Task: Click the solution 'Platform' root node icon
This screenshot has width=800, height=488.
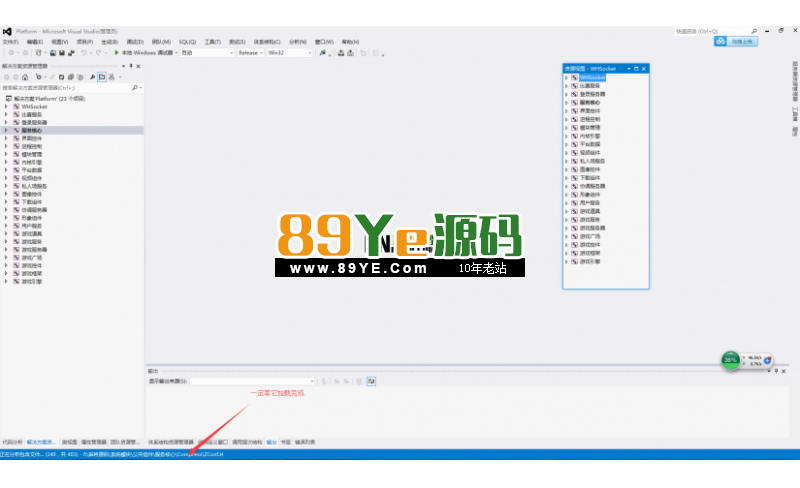Action: pyautogui.click(x=9, y=99)
